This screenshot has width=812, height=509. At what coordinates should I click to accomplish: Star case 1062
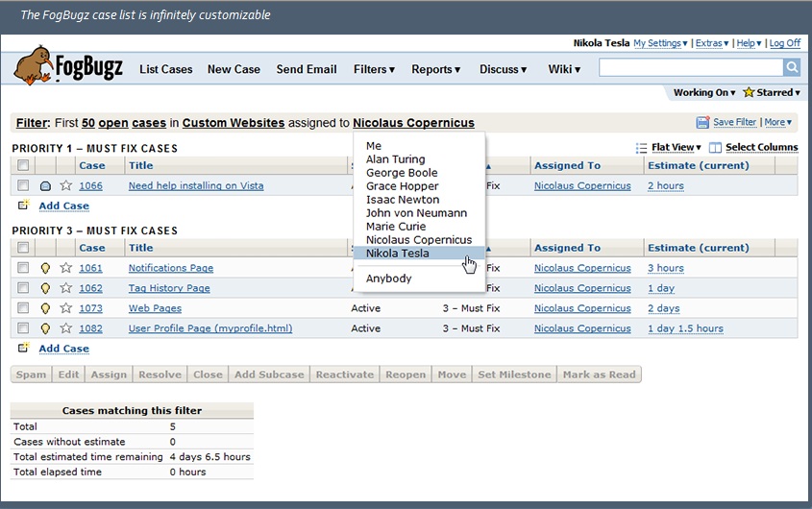(65, 288)
